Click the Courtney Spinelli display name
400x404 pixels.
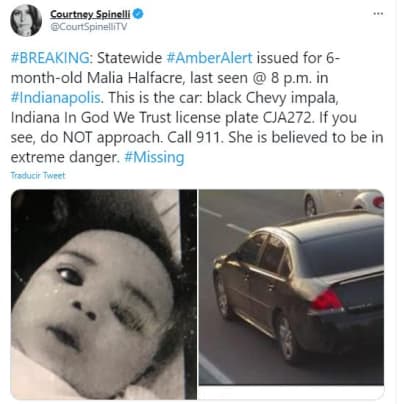click(90, 14)
